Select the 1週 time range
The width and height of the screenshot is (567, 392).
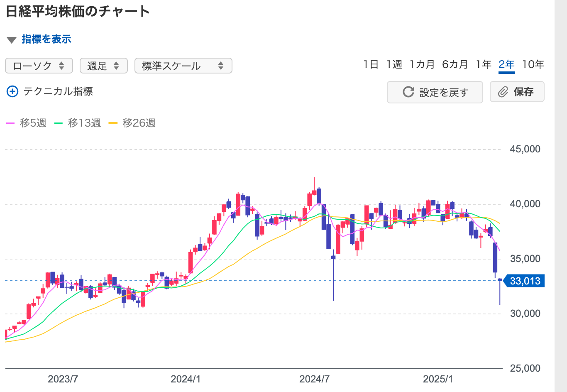(x=394, y=64)
